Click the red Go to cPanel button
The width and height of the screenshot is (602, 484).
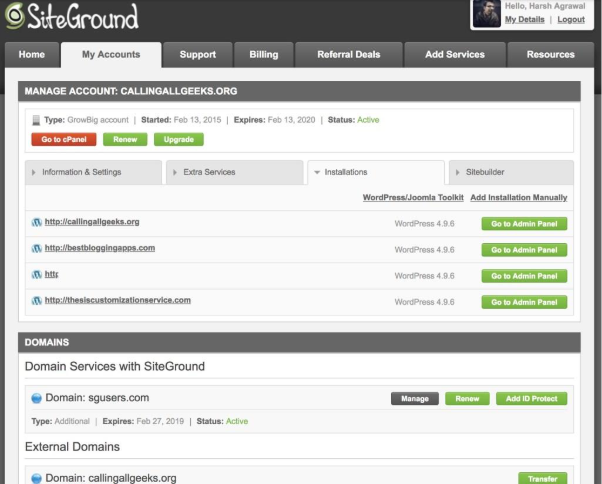(x=64, y=139)
